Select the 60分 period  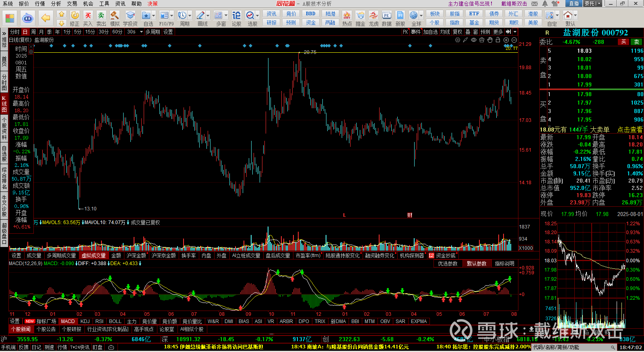pyautogui.click(x=117, y=32)
